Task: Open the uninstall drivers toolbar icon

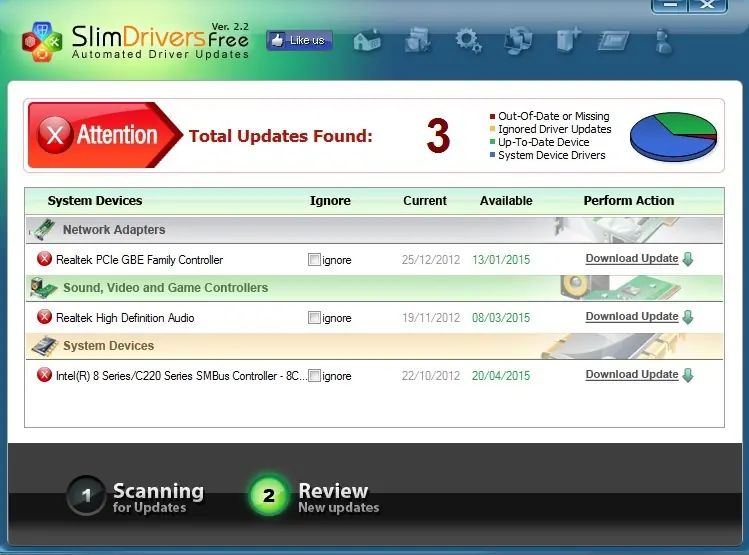Action: 568,40
